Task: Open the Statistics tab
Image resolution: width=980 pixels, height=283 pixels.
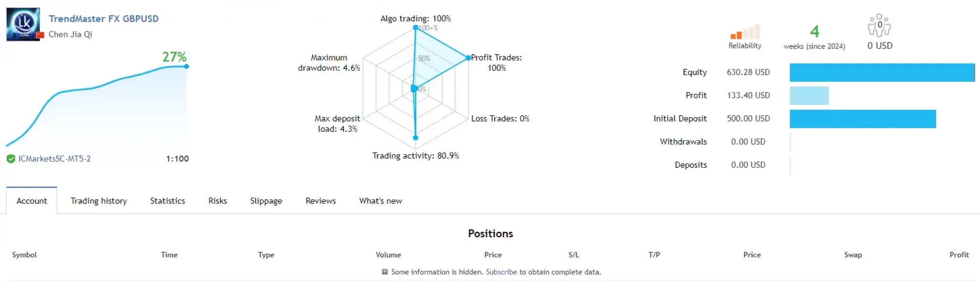Action: (x=167, y=201)
